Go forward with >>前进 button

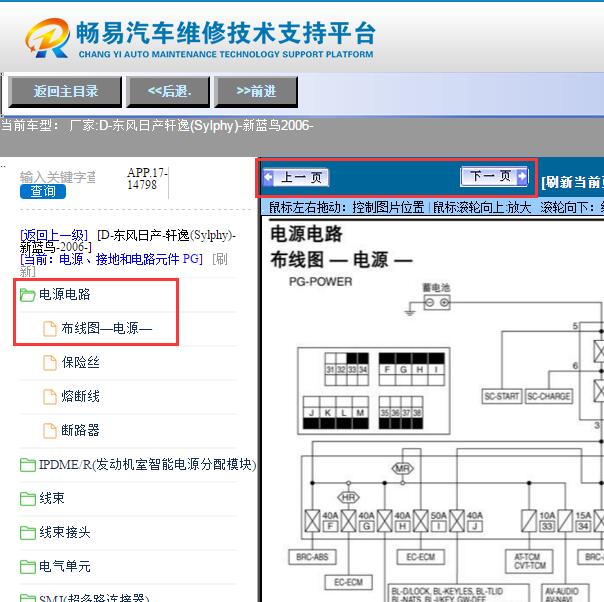coord(256,92)
